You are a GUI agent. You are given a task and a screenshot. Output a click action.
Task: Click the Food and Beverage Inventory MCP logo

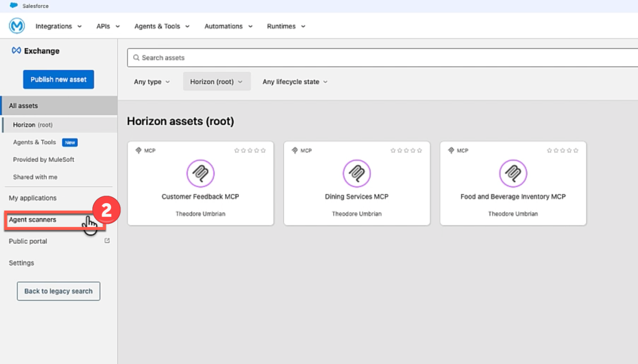click(513, 173)
